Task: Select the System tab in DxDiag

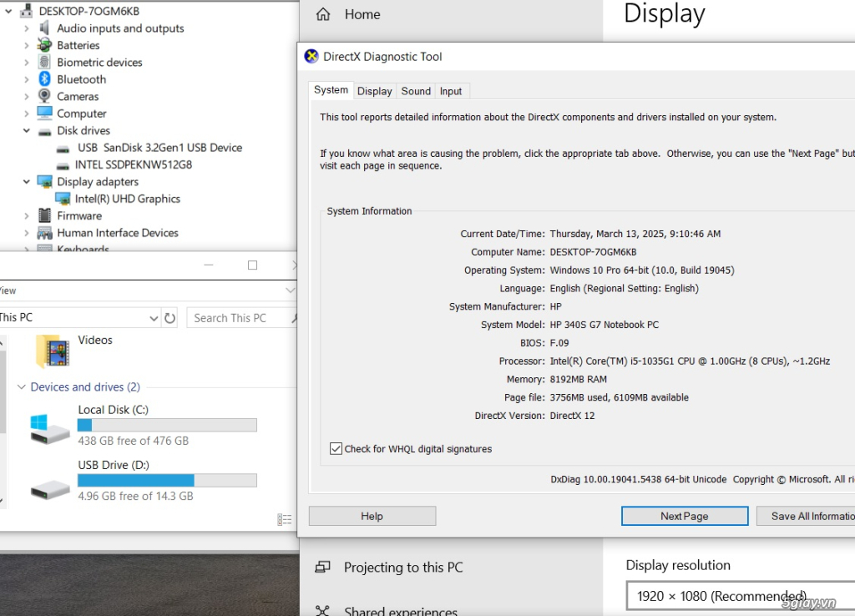Action: click(x=331, y=90)
